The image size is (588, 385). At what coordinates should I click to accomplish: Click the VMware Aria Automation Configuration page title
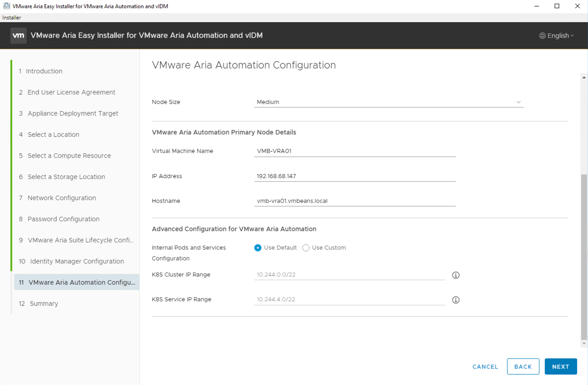pos(244,65)
